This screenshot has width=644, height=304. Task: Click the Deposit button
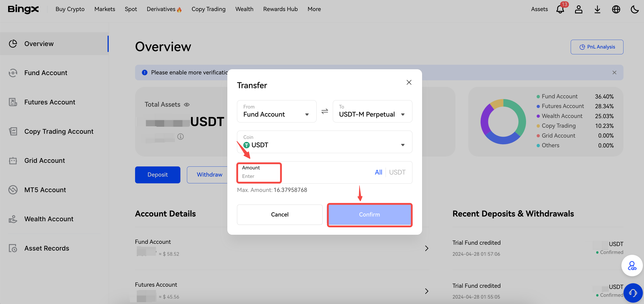[x=157, y=175]
